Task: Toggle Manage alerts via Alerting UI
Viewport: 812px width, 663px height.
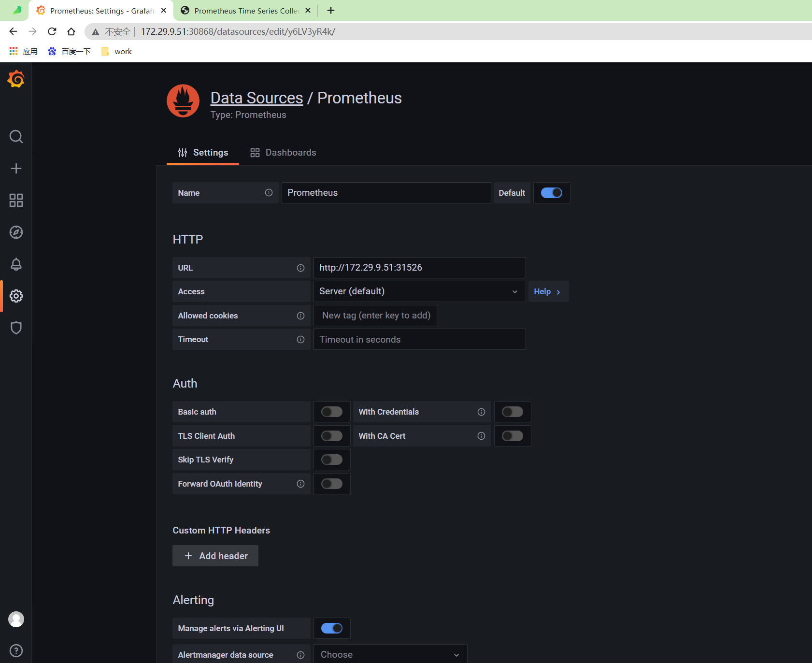Action: [332, 628]
